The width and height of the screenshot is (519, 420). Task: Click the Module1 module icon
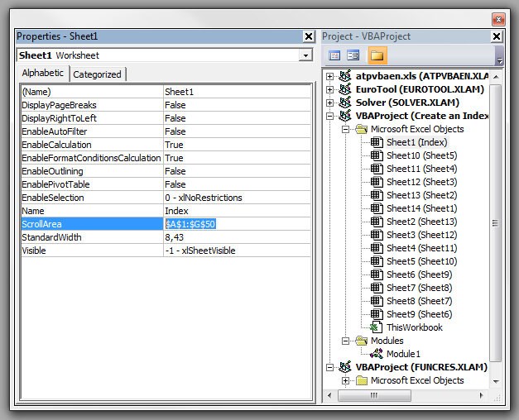click(377, 354)
